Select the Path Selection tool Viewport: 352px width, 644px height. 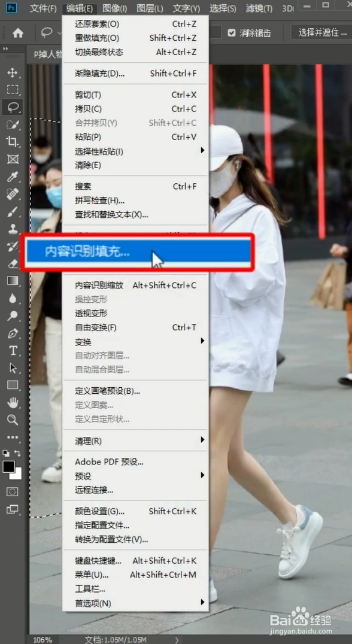[13, 367]
